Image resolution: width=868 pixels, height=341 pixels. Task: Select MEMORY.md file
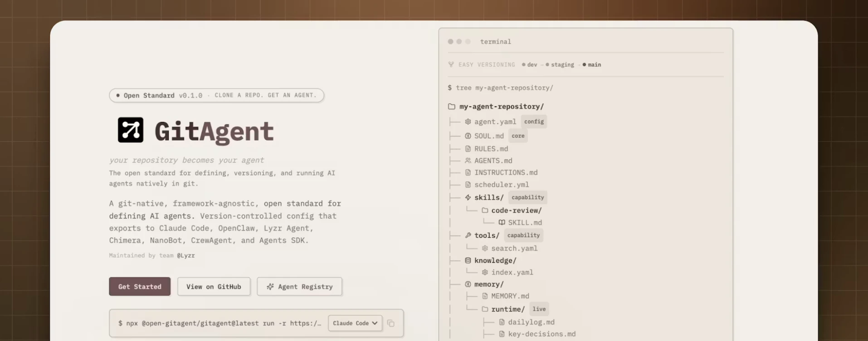(510, 296)
